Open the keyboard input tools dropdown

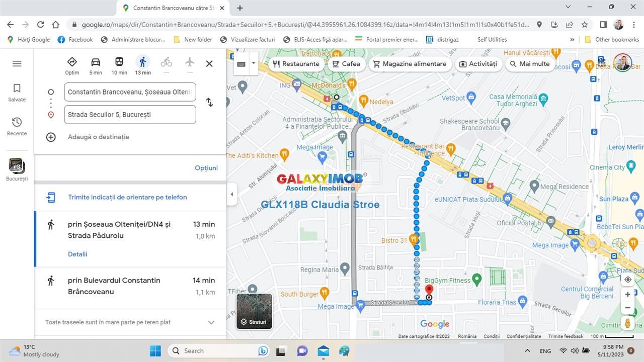(253, 64)
